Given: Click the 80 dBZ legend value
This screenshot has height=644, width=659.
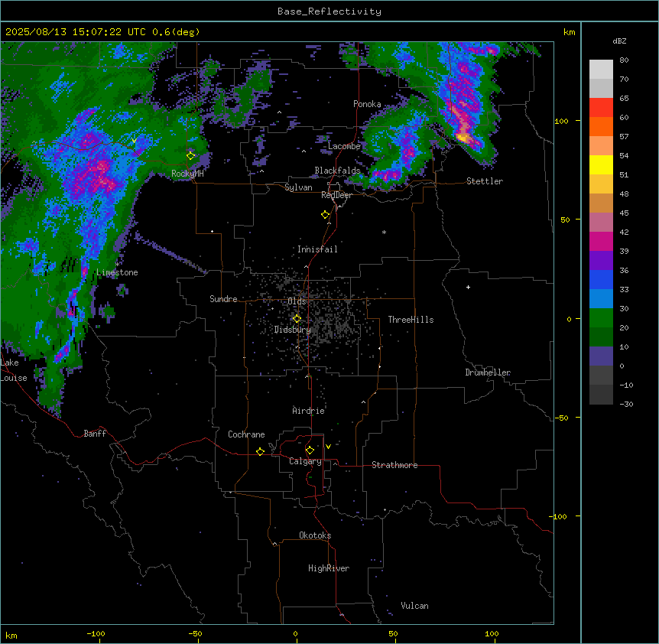Looking at the screenshot, I should (624, 60).
